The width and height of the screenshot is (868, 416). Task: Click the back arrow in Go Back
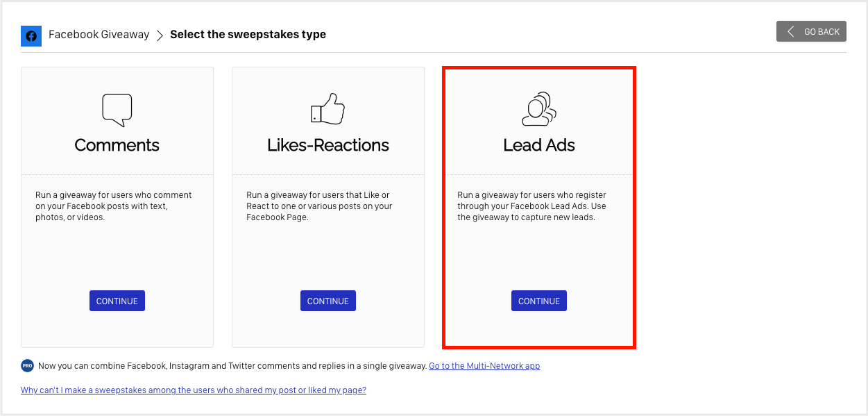790,31
